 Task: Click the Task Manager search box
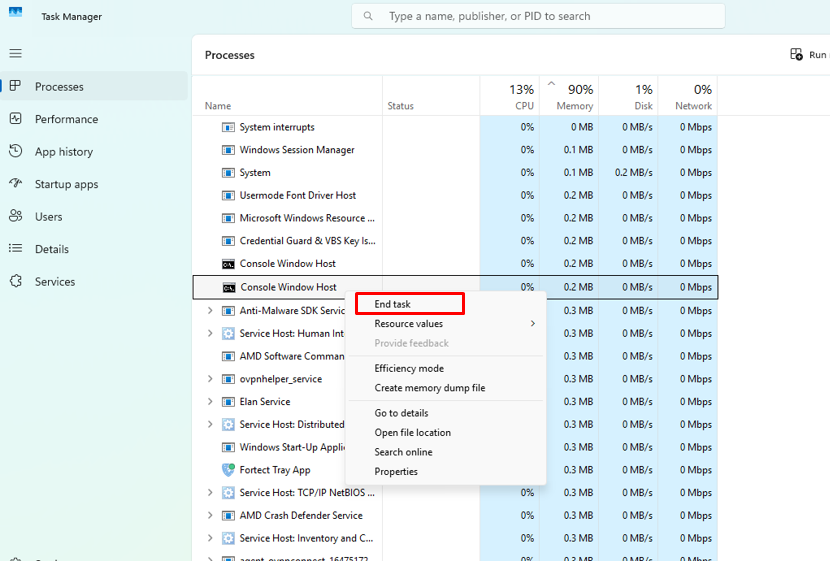point(538,16)
